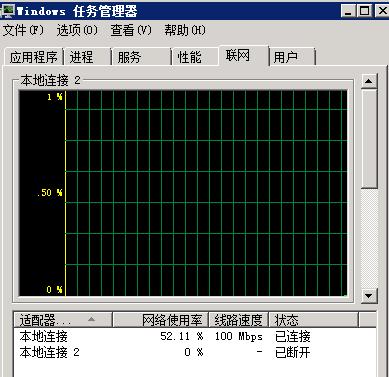Switch to the 应用程序 tab
Image resolution: width=389 pixels, height=377 pixels.
click(34, 57)
